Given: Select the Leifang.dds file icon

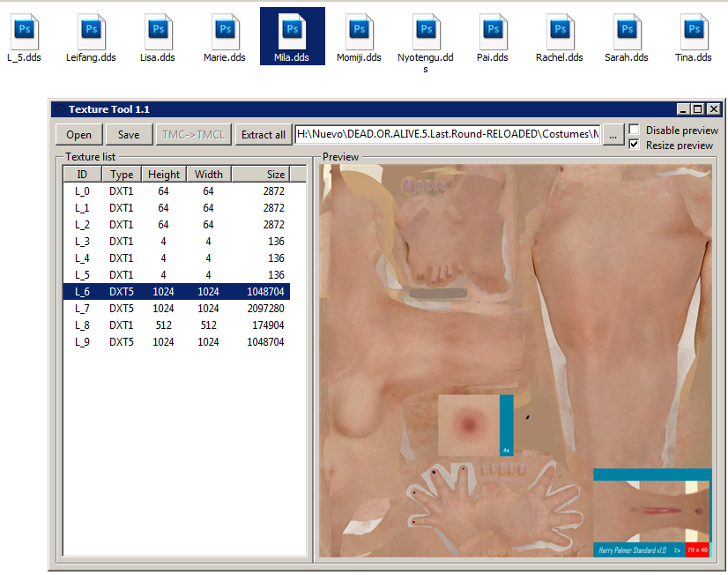Looking at the screenshot, I should click(91, 32).
